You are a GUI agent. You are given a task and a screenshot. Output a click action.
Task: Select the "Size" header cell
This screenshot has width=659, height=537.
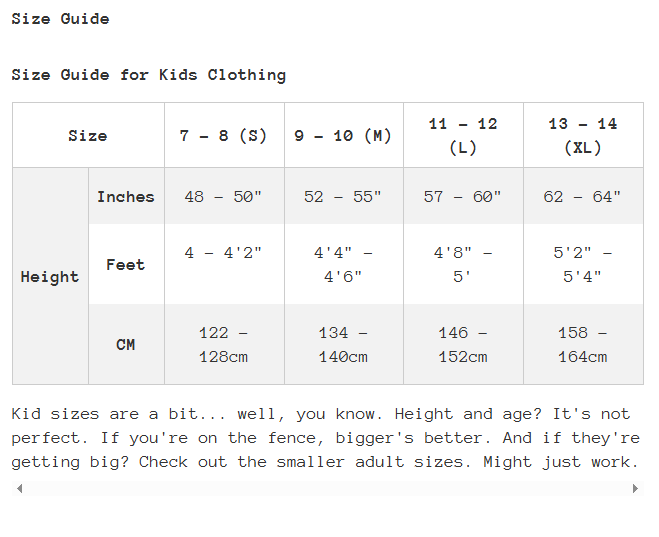tap(88, 136)
